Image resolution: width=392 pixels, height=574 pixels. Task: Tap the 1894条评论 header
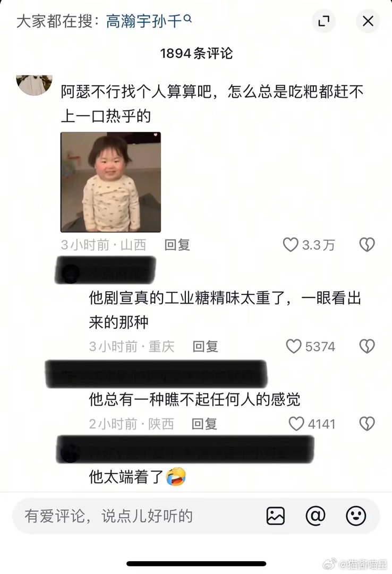(x=196, y=54)
